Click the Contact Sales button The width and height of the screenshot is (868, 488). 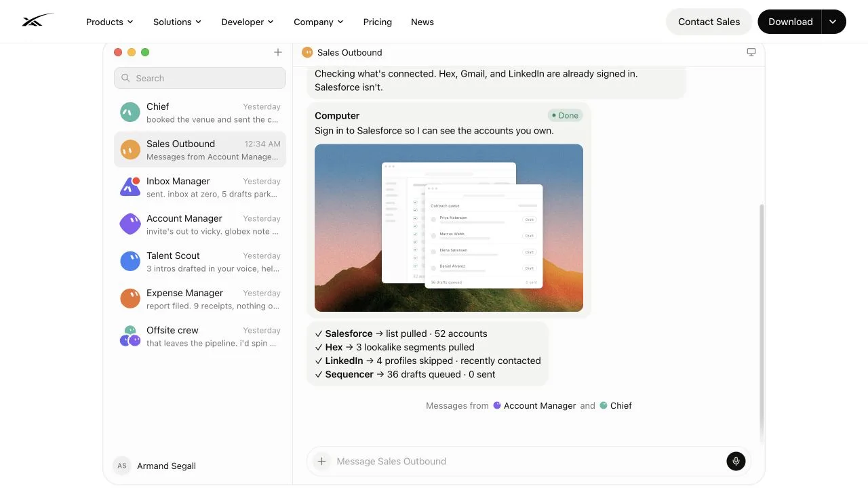tap(709, 22)
